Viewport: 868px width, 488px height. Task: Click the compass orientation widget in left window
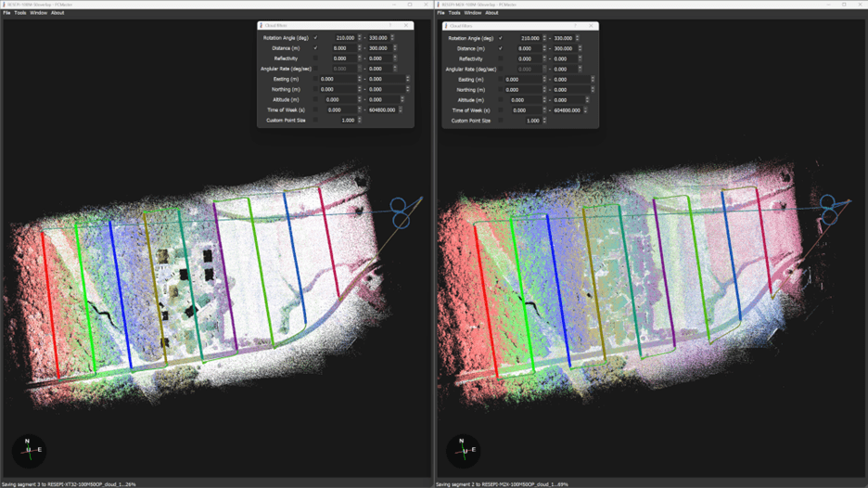(28, 451)
